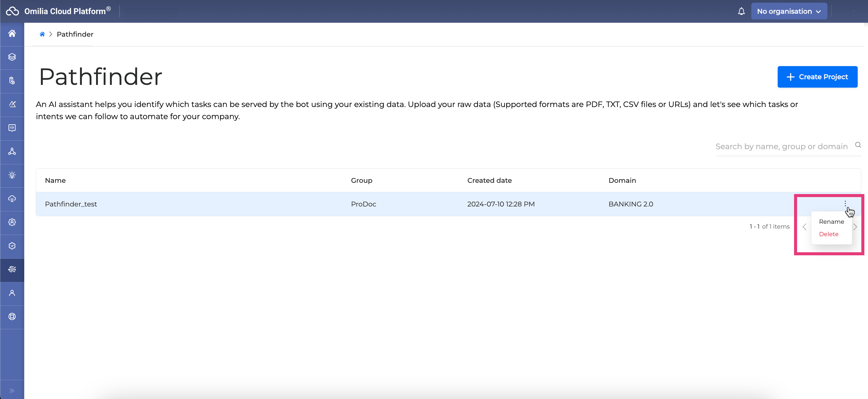
Task: Click the 1 - 1 of 1 items text
Action: [770, 226]
